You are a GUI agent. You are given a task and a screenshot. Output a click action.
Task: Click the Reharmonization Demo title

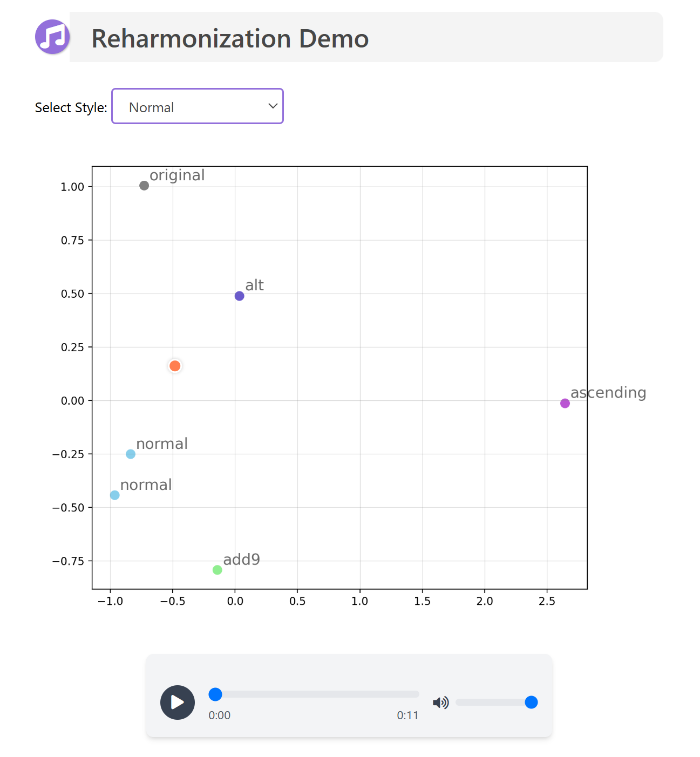coord(230,39)
